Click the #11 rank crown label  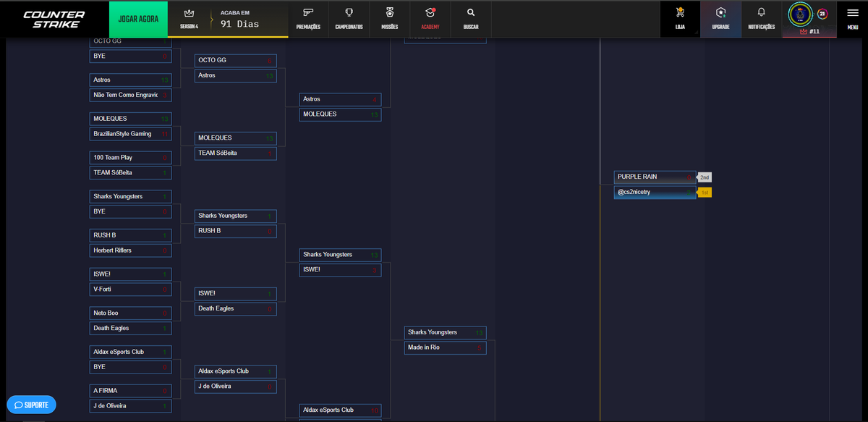809,32
